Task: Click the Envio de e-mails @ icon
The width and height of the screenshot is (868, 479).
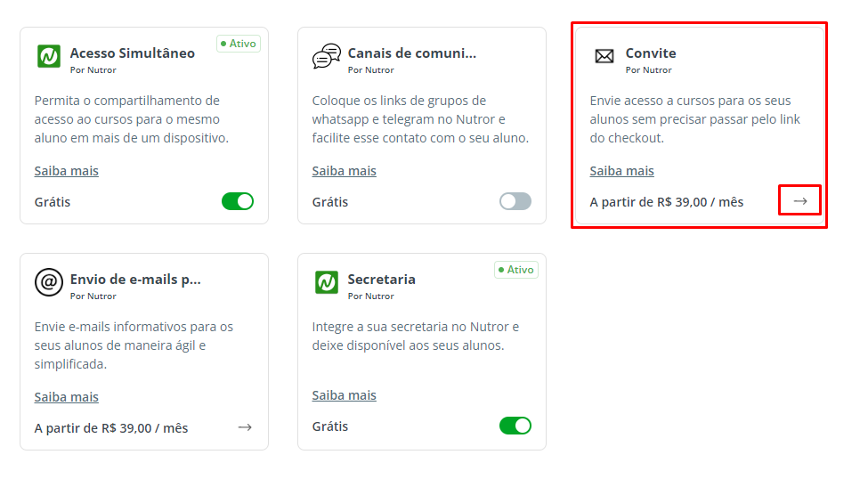Action: pos(49,282)
